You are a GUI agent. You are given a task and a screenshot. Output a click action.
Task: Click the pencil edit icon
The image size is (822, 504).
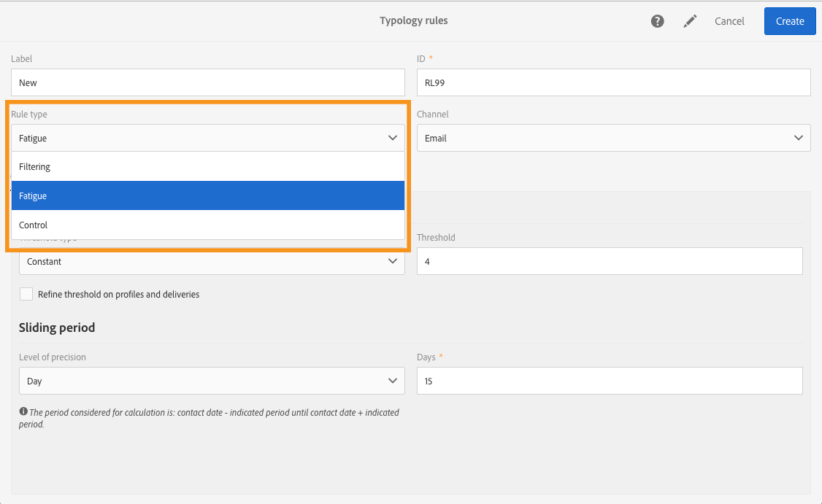[690, 21]
